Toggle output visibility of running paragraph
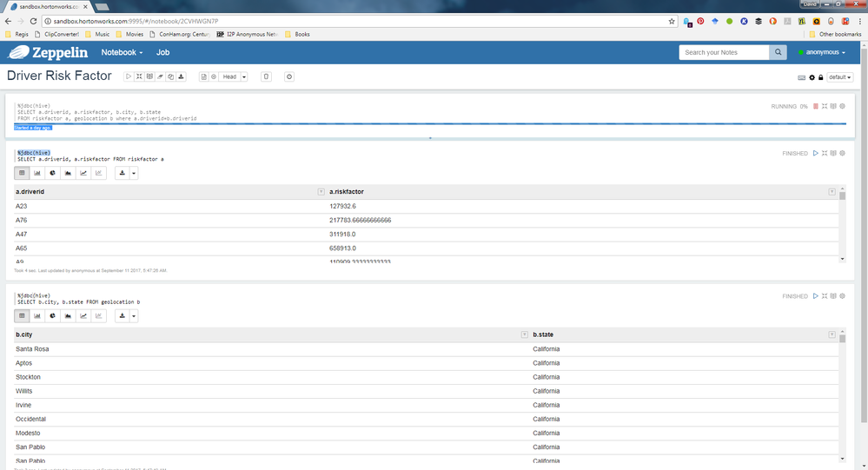Image resolution: width=868 pixels, height=470 pixels. click(833, 106)
